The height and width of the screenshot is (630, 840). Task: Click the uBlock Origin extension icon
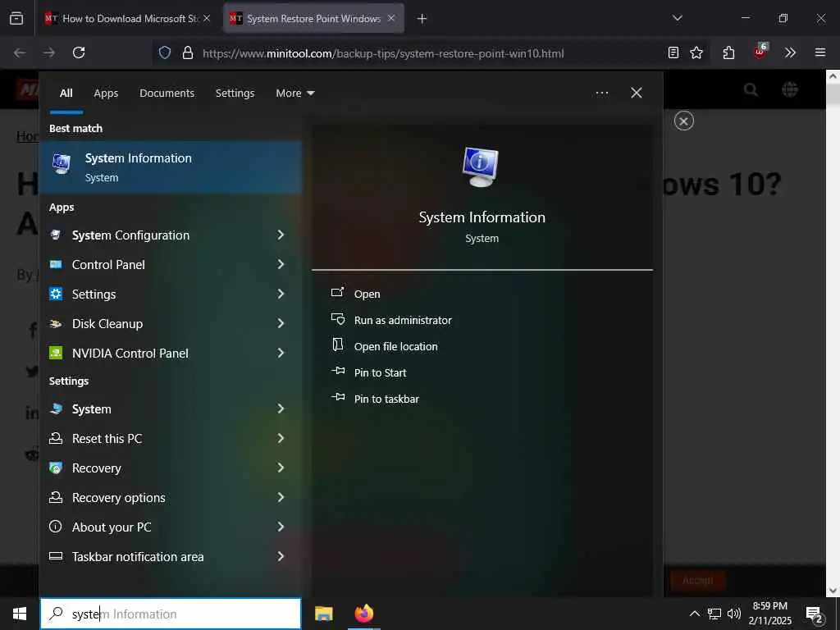[x=760, y=52]
